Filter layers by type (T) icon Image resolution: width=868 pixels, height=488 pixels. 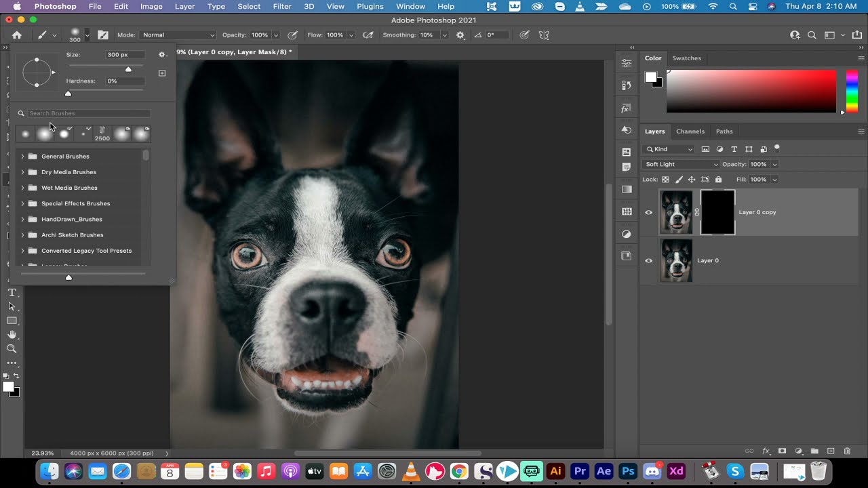(734, 149)
